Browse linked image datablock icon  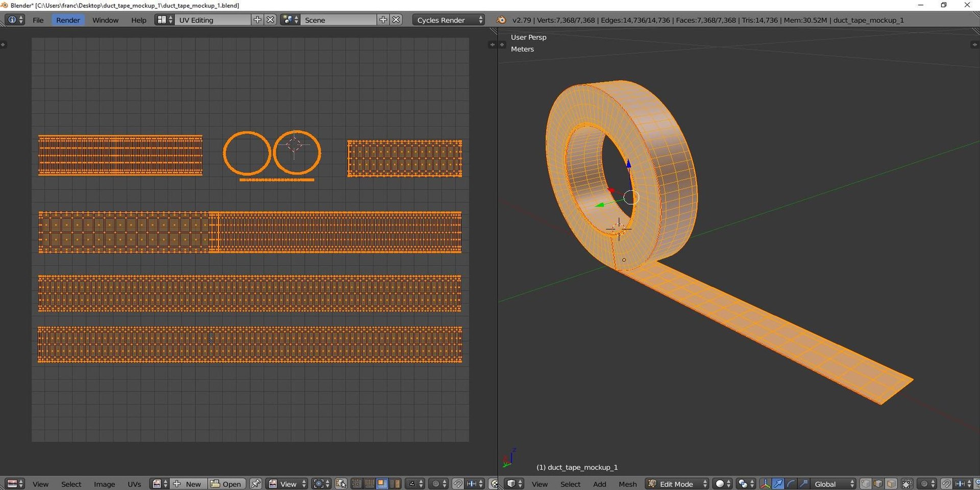[x=160, y=484]
